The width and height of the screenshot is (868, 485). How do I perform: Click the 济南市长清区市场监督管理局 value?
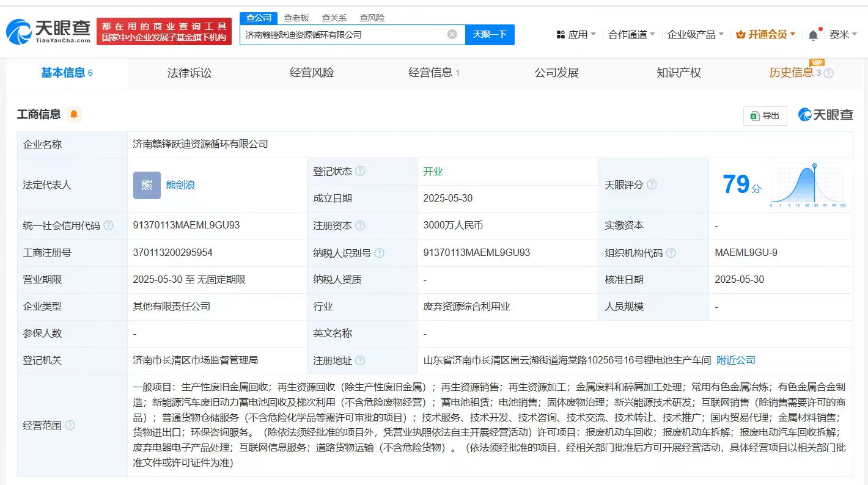[x=196, y=360]
